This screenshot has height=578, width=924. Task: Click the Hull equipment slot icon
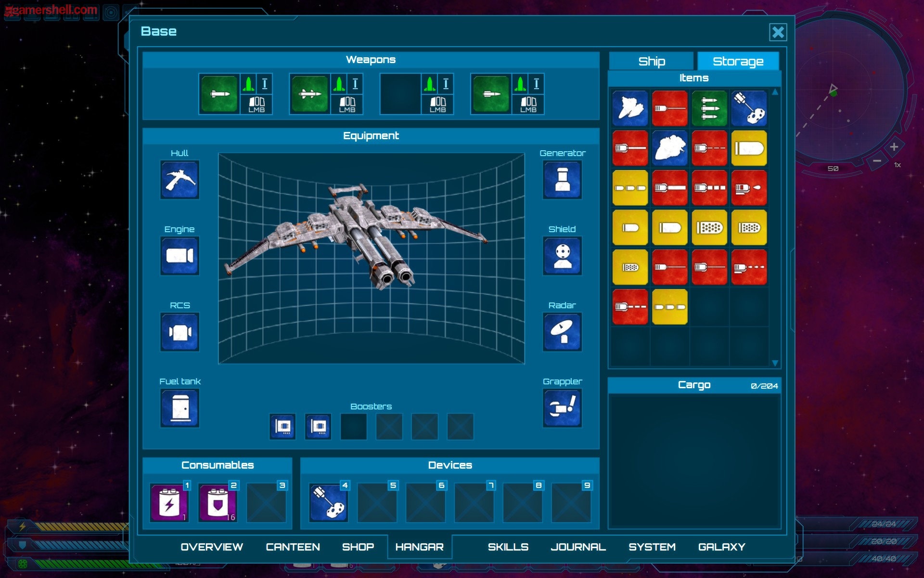click(180, 180)
